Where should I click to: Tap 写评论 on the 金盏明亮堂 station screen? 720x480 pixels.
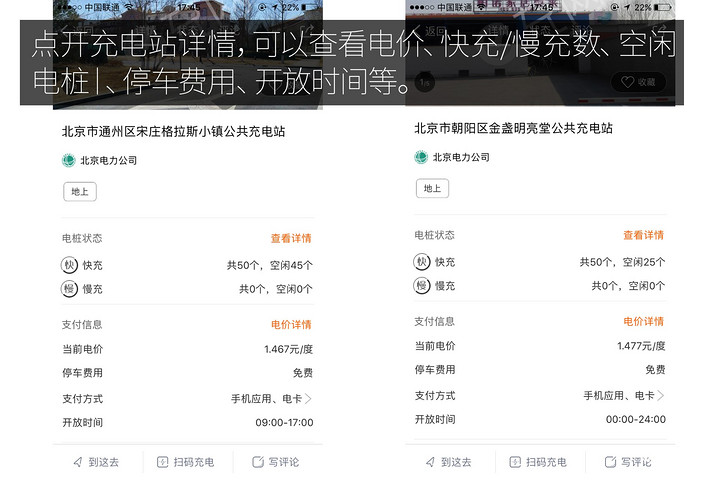coord(629,462)
